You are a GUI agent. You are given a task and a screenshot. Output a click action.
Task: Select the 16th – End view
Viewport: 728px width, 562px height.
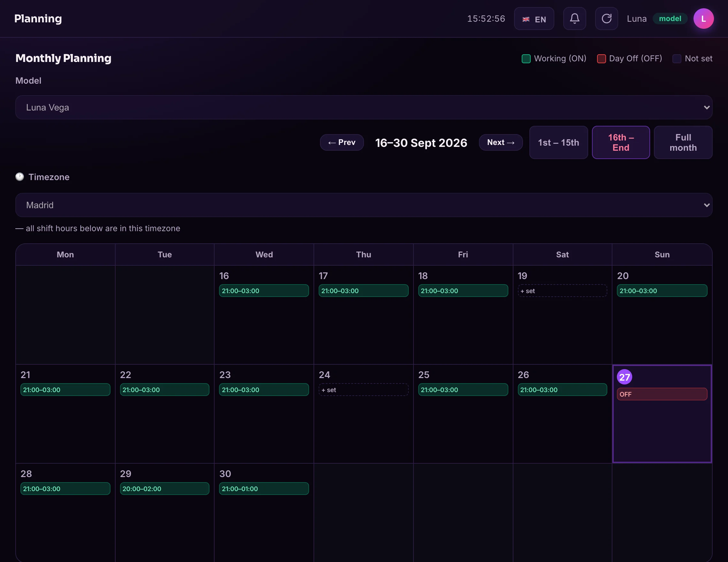tap(621, 142)
